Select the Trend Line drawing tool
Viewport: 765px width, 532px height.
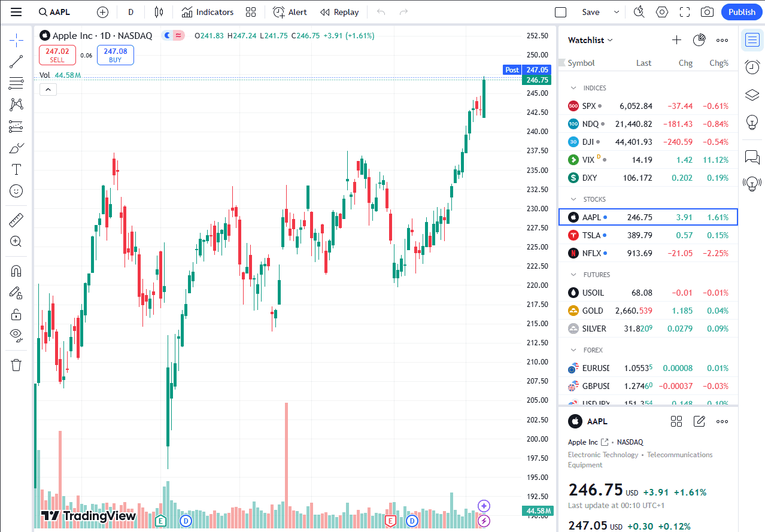pyautogui.click(x=16, y=61)
